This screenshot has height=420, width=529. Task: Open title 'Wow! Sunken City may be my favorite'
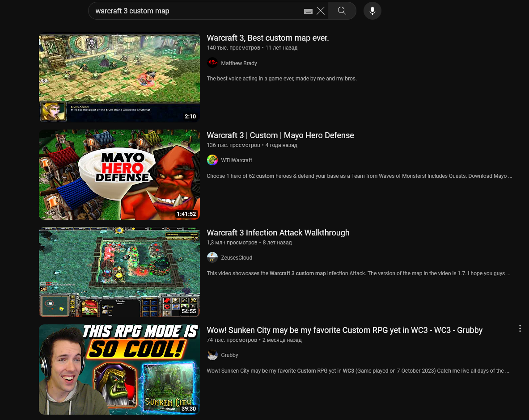tap(344, 330)
